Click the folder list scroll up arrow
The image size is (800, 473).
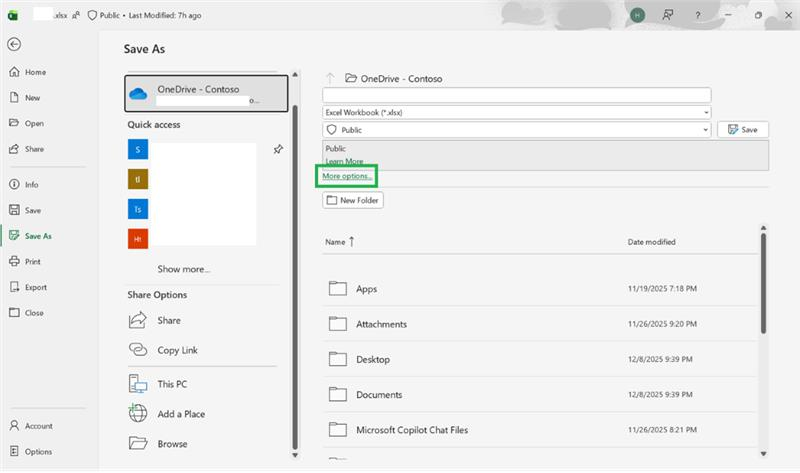[x=763, y=228]
